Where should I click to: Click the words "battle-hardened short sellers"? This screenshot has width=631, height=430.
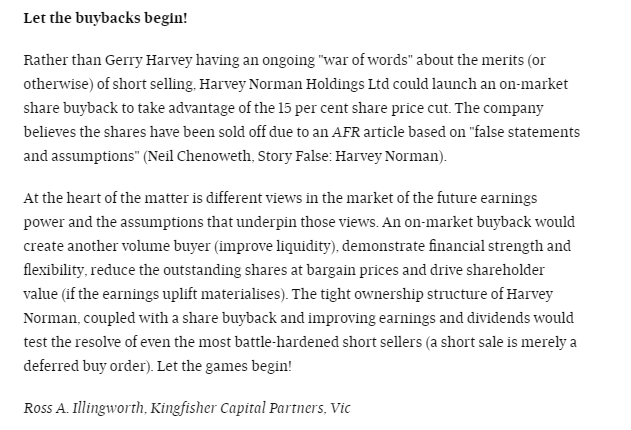tap(328, 342)
